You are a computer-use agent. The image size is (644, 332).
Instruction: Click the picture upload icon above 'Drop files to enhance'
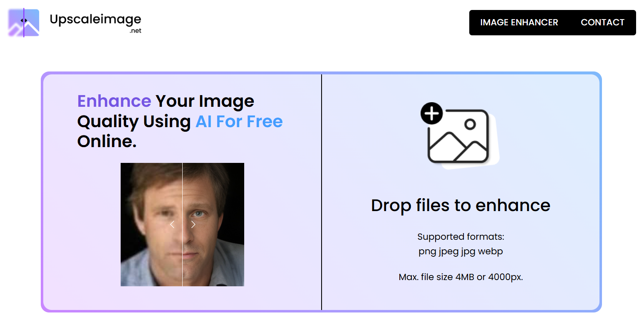click(x=460, y=135)
